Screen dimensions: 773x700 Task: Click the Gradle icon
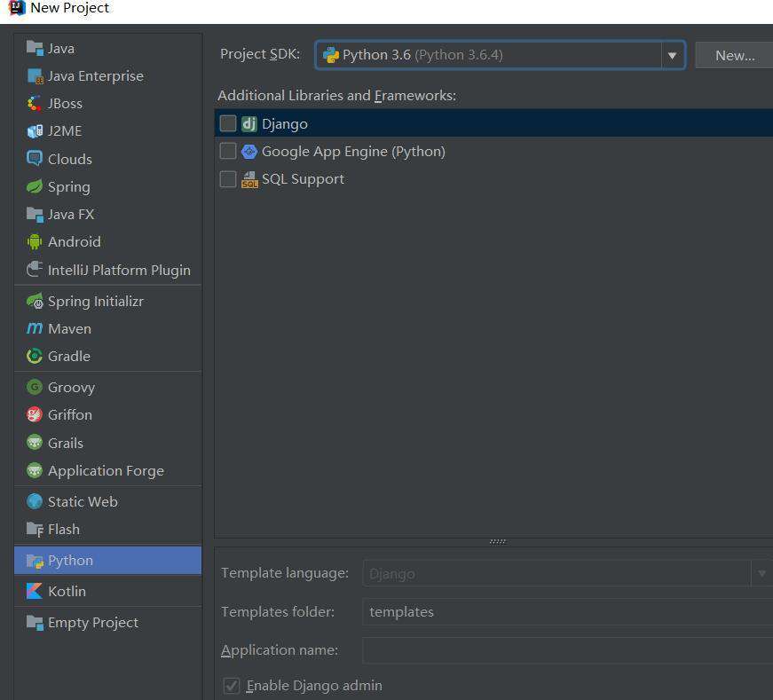[35, 356]
